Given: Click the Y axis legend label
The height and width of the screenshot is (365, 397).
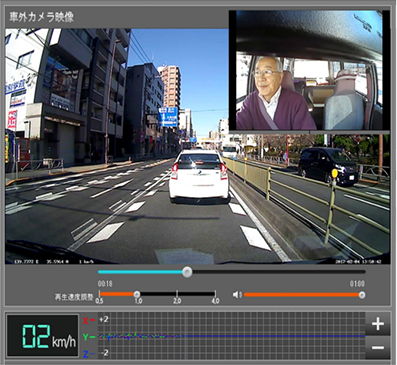Looking at the screenshot, I should click(x=88, y=337).
